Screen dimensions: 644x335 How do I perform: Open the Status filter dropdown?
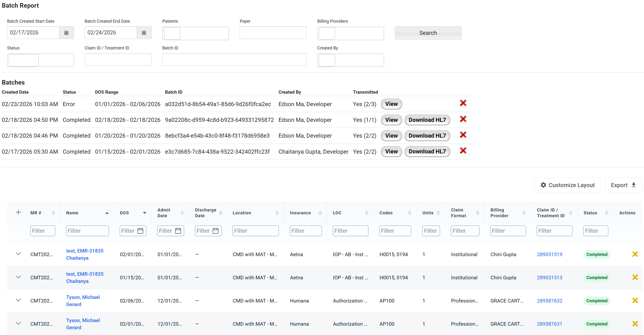point(41,60)
